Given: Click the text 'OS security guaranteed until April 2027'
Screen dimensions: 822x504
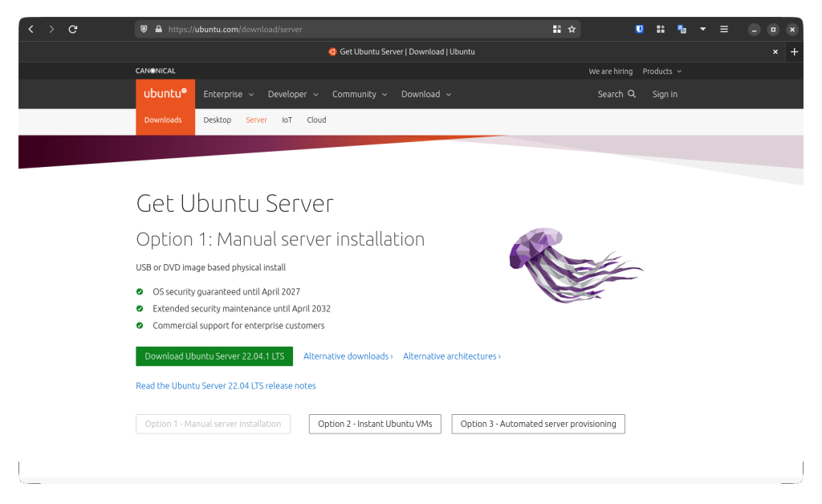Looking at the screenshot, I should pos(226,292).
